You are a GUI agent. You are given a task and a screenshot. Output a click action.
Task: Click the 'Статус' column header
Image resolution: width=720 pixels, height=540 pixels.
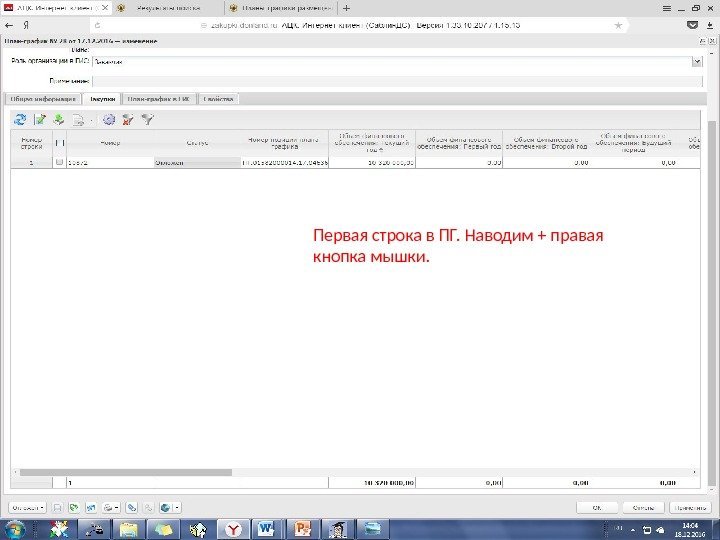coord(197,143)
